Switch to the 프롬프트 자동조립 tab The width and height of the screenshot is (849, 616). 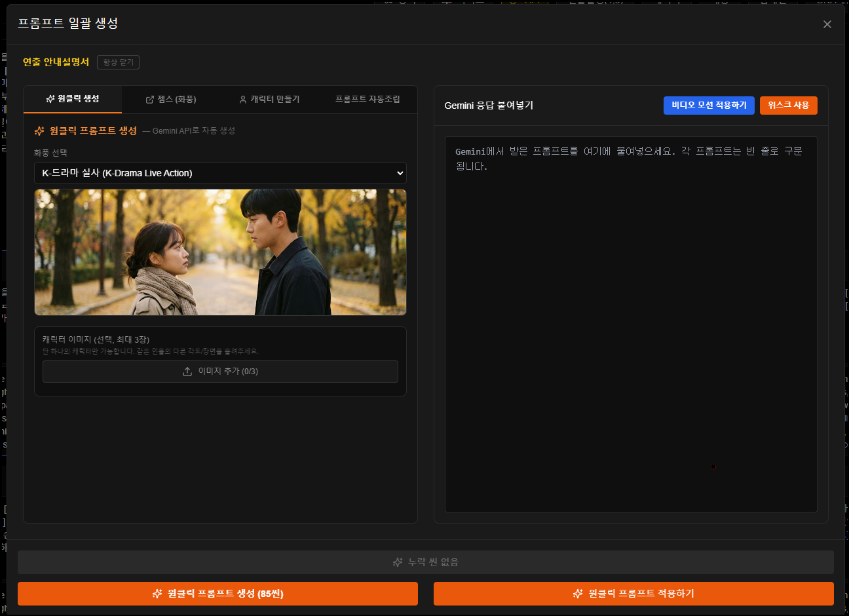click(368, 100)
